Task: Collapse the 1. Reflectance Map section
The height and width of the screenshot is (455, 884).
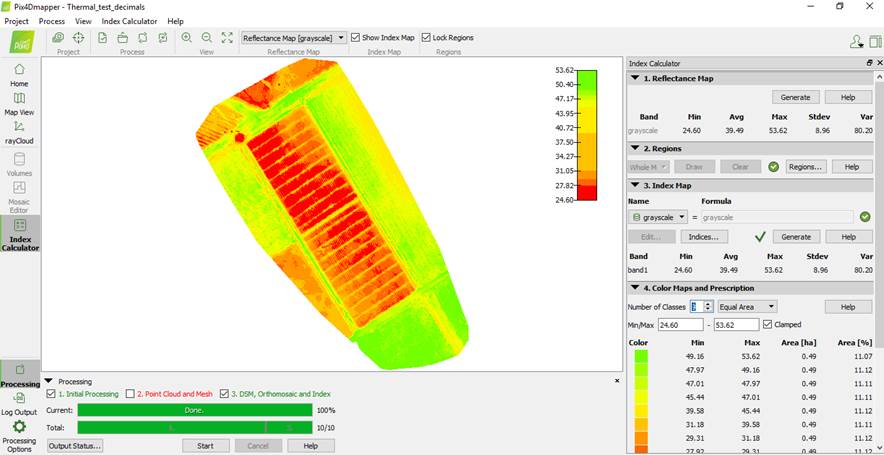Action: click(635, 79)
